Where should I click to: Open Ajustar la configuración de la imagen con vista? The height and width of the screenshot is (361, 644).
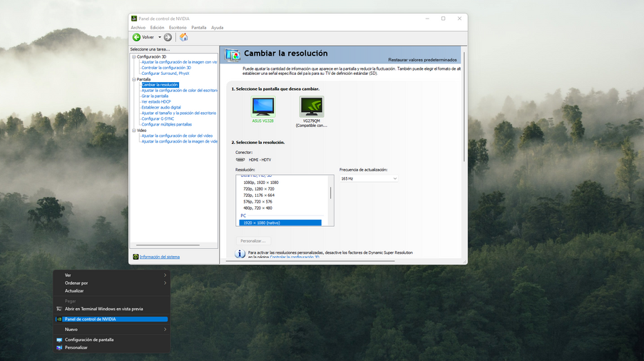coord(179,62)
